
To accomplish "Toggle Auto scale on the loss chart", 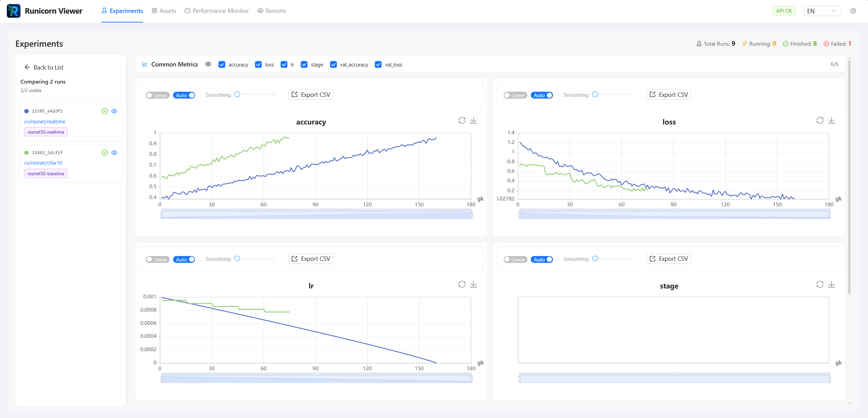I will click(x=542, y=95).
